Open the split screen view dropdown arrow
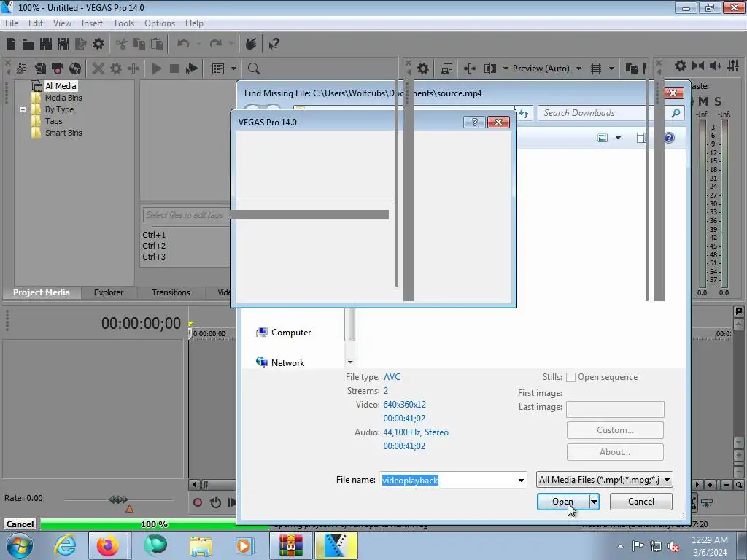 click(x=506, y=69)
